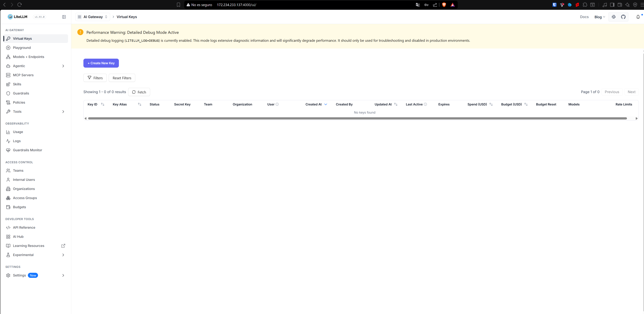Open the notifications bell

(x=638, y=17)
